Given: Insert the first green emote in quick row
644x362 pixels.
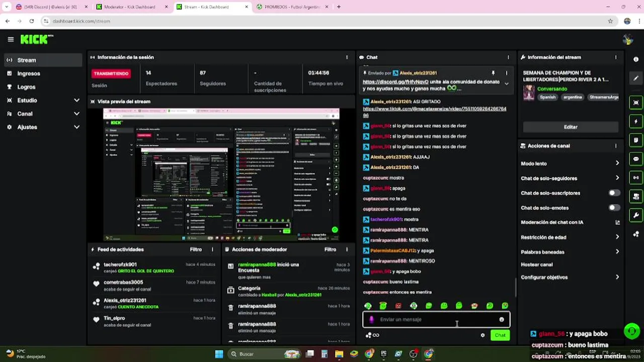Looking at the screenshot, I should (x=368, y=306).
